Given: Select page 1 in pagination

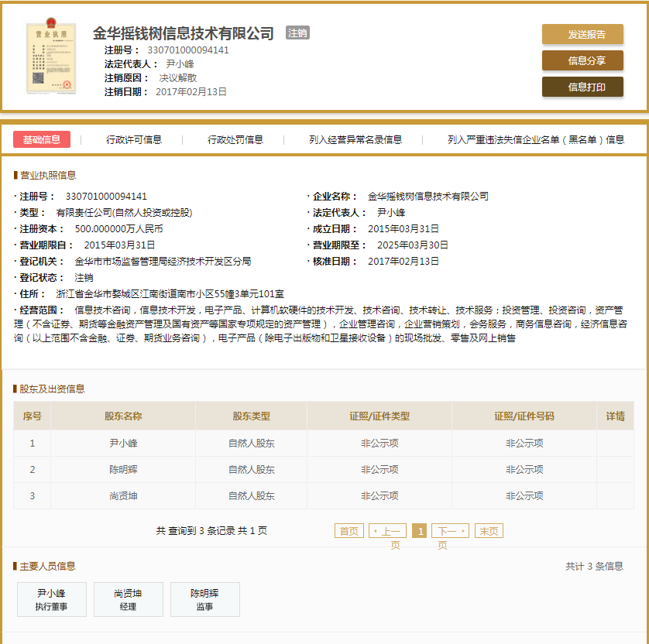Looking at the screenshot, I should click(x=419, y=531).
